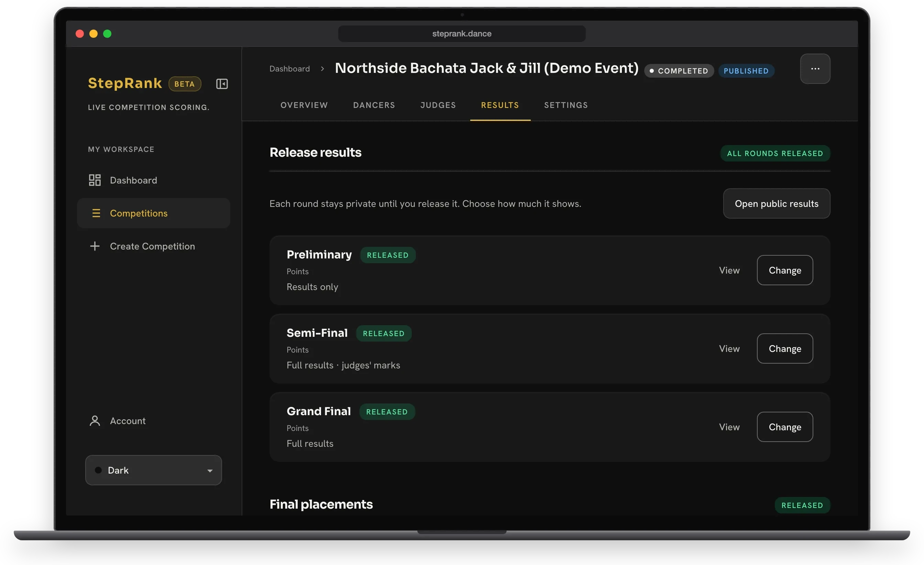Open the Settings tab
The image size is (924, 565).
[566, 105]
